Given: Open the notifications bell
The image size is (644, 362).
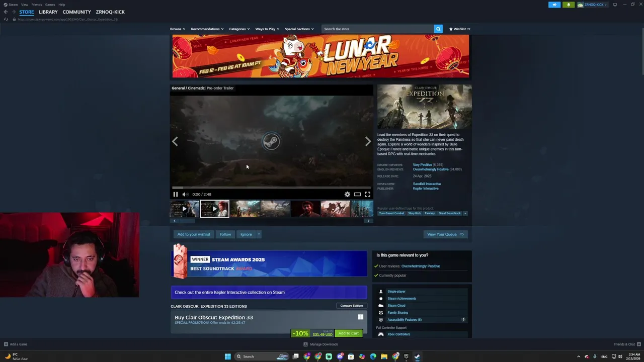Looking at the screenshot, I should point(569,5).
